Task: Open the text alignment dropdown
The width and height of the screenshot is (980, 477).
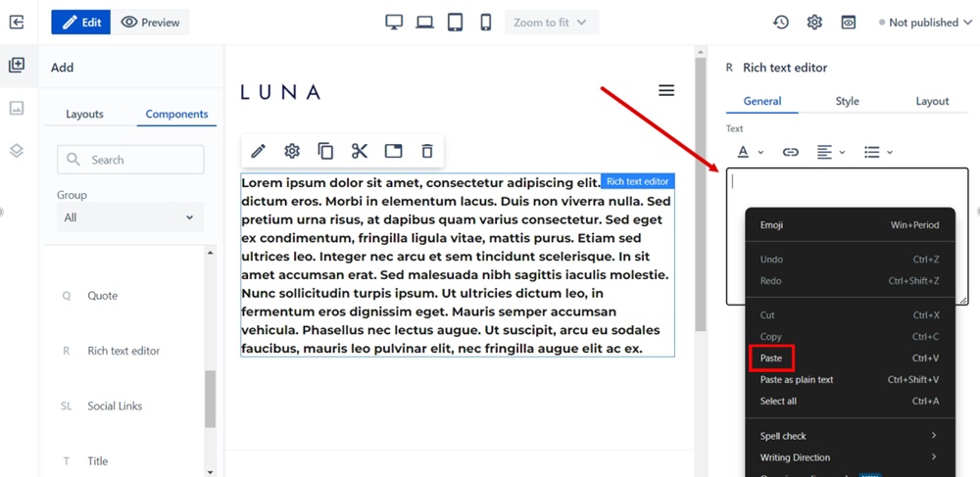Action: (831, 152)
